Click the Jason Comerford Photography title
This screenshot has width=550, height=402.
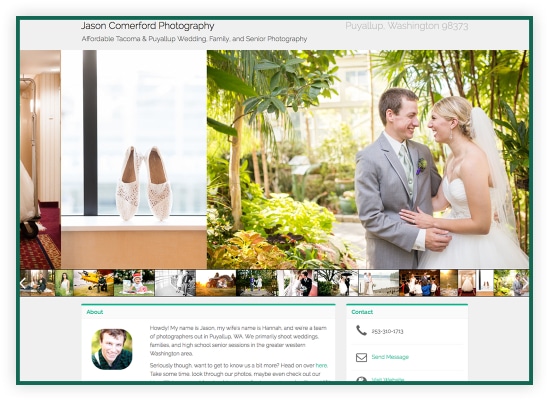(x=147, y=26)
